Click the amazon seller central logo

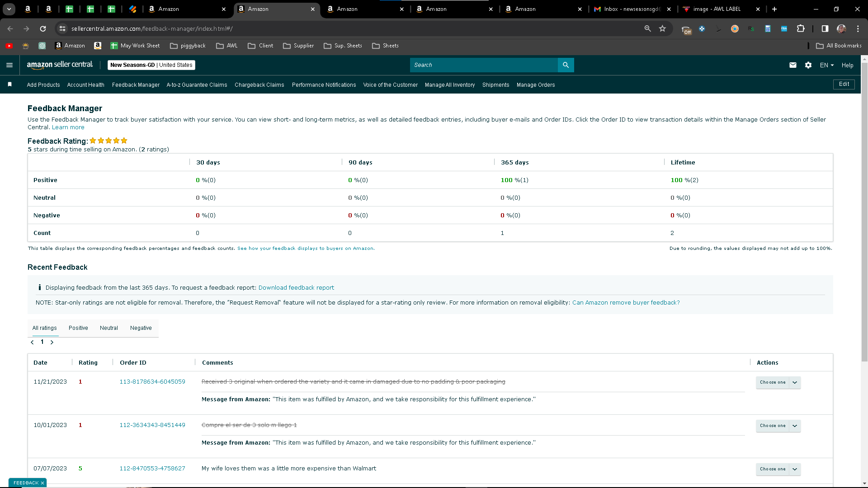[60, 65]
